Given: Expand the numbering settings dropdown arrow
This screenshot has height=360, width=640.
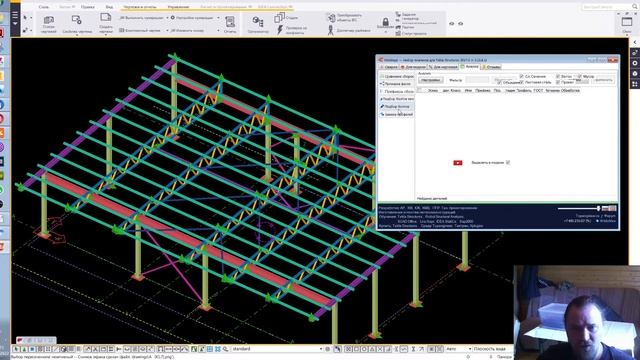Looking at the screenshot, I should [x=218, y=18].
